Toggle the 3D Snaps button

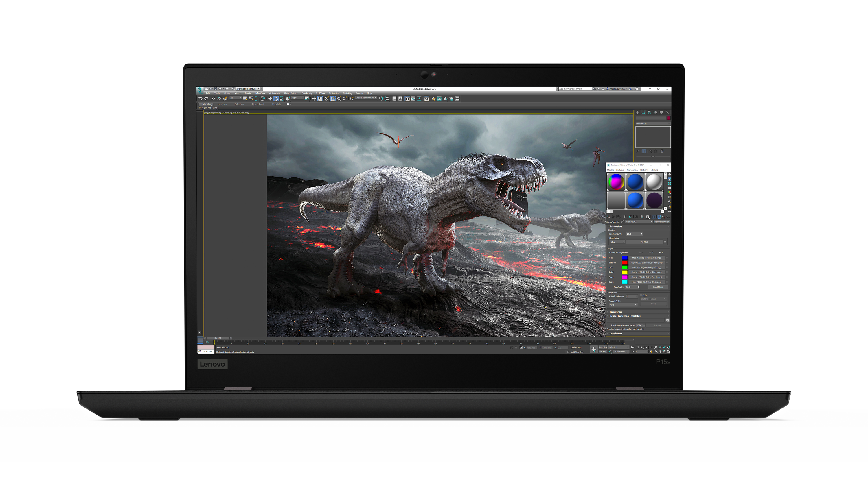pos(327,99)
